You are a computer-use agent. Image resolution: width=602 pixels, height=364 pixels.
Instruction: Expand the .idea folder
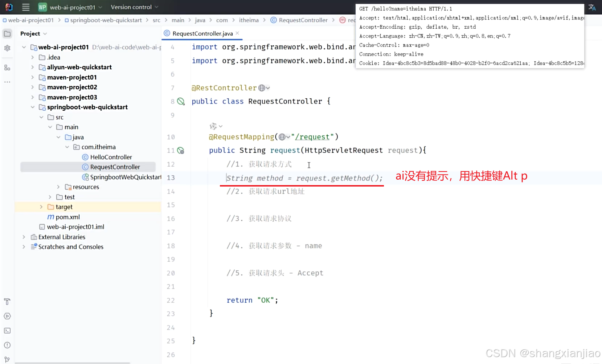[x=33, y=57]
